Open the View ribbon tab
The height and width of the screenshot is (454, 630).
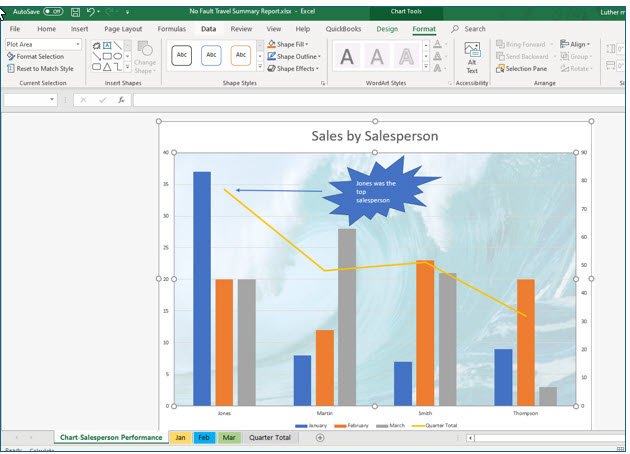[x=274, y=29]
